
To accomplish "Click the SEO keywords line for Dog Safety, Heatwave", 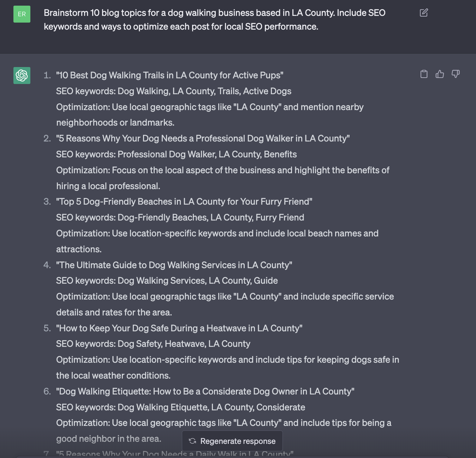I will tap(153, 344).
